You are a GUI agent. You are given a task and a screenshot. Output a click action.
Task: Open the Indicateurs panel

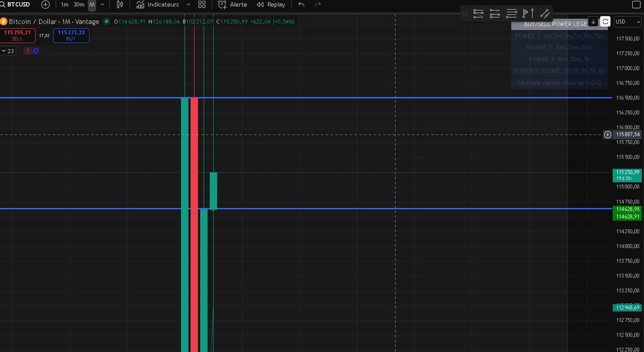pos(157,4)
